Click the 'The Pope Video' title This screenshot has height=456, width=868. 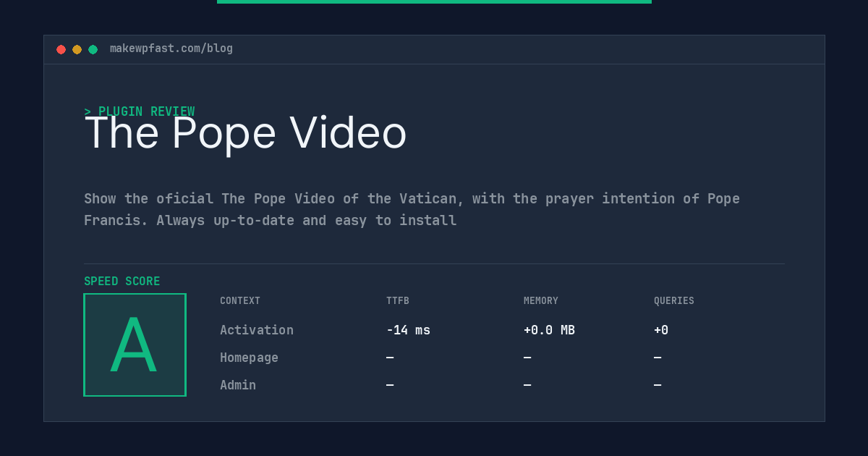point(245,133)
